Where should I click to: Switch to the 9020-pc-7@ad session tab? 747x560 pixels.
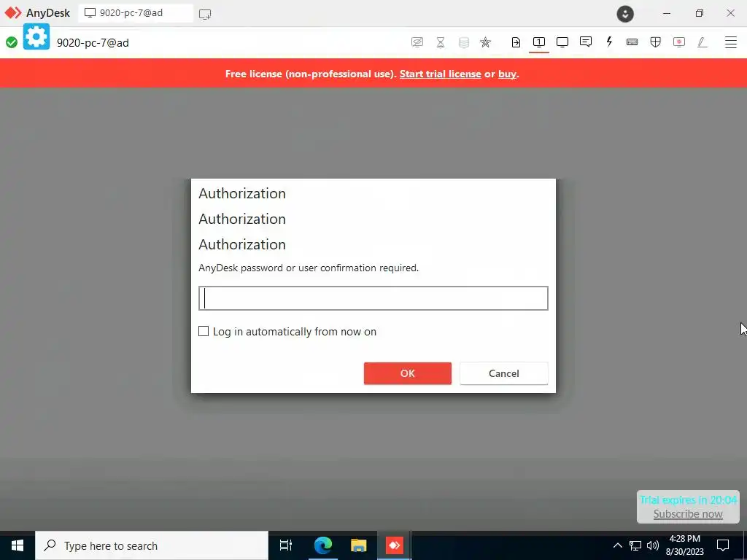point(135,13)
